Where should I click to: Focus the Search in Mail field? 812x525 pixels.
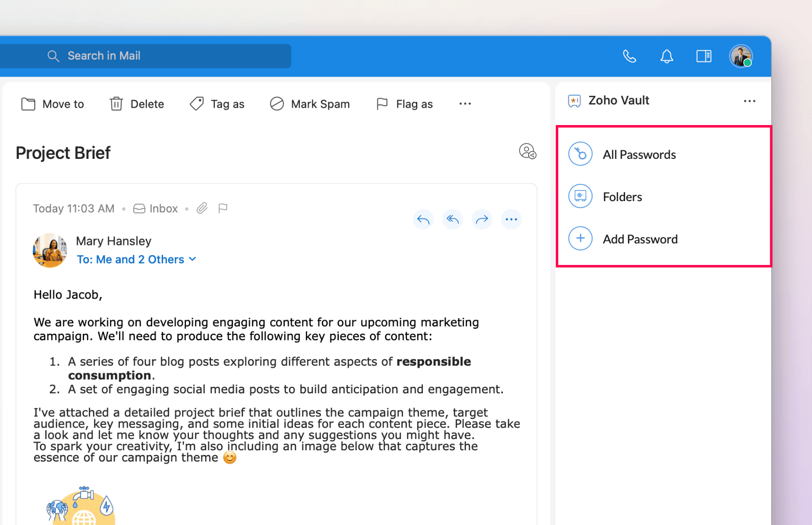click(x=145, y=56)
